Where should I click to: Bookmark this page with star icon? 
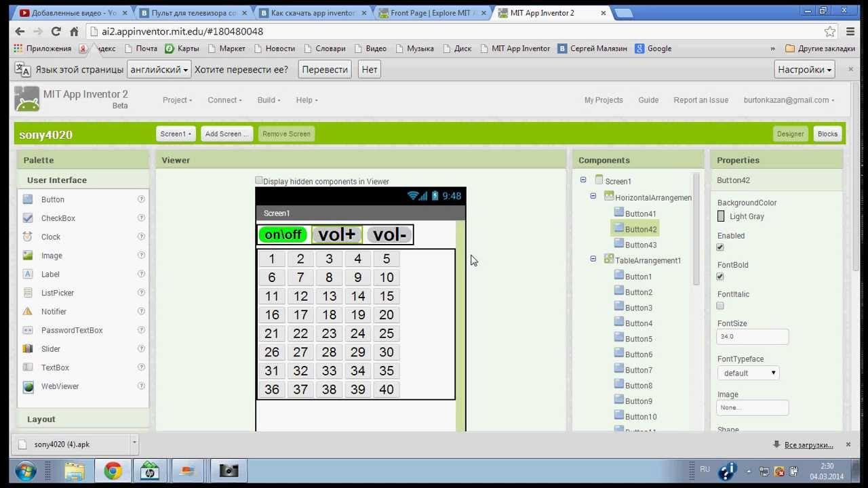[830, 31]
